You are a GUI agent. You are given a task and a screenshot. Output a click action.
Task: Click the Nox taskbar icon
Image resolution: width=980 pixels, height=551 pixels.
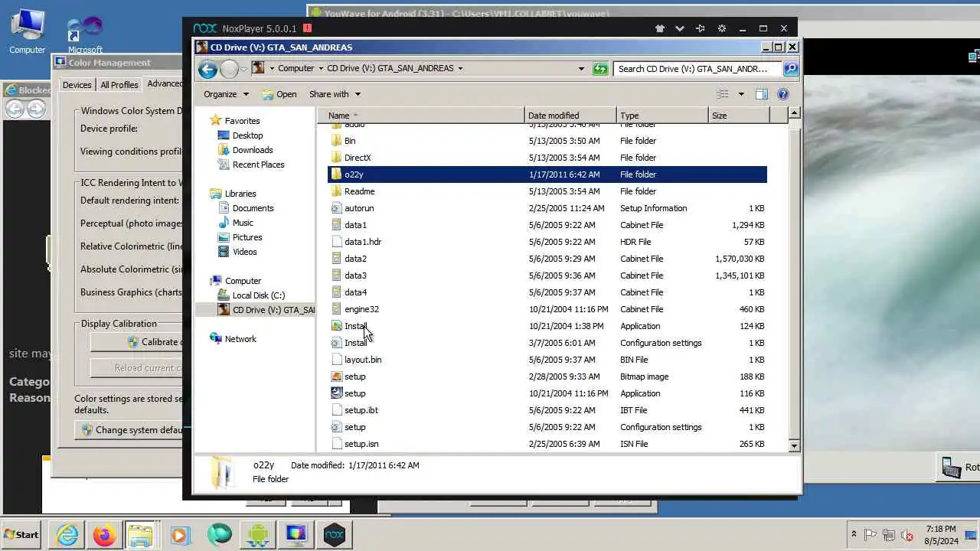(x=335, y=534)
